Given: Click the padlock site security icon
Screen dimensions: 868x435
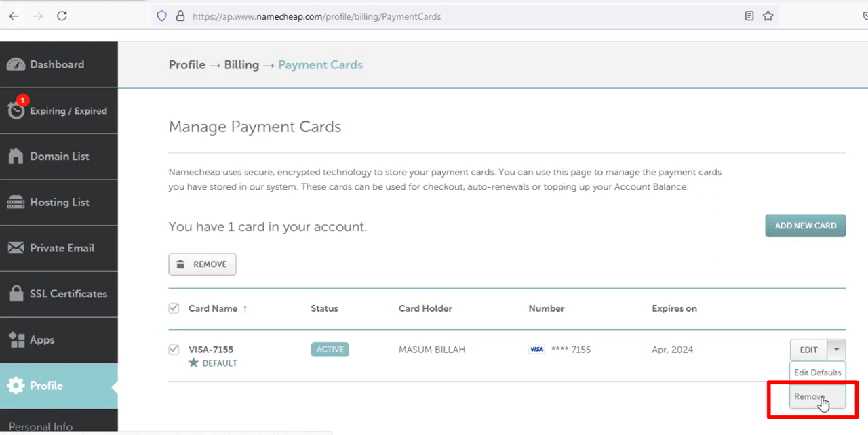Looking at the screenshot, I should 180,16.
